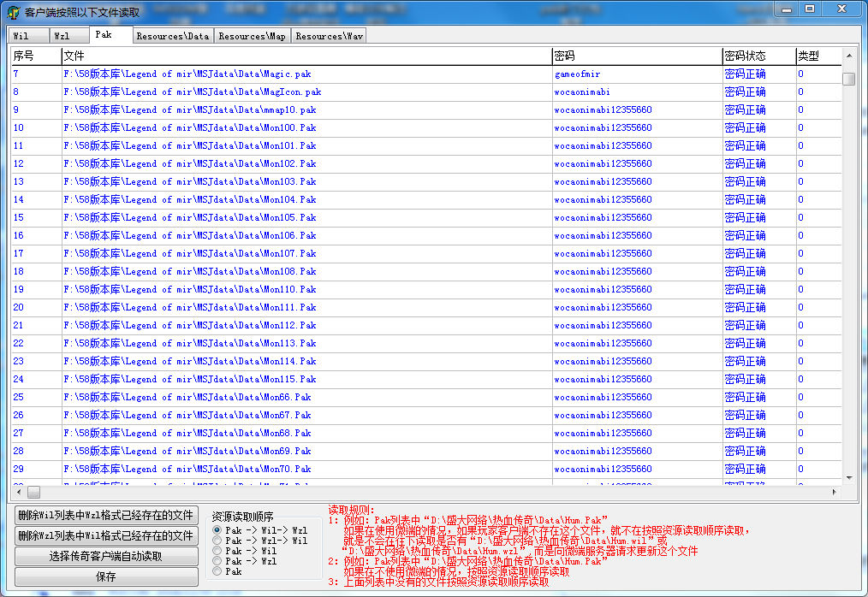
Task: Click the vertical scrollbar thumb
Action: point(848,79)
